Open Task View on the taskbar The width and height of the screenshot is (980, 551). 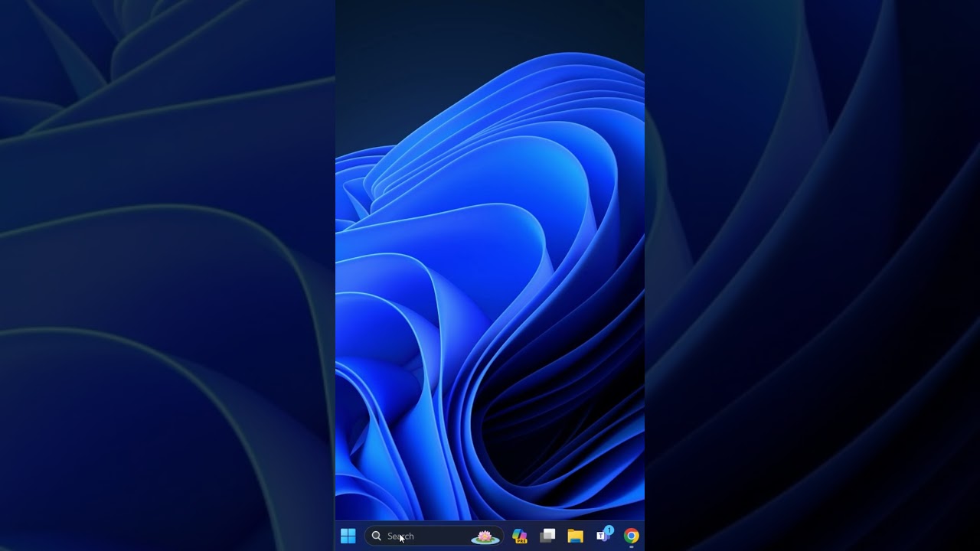point(547,536)
